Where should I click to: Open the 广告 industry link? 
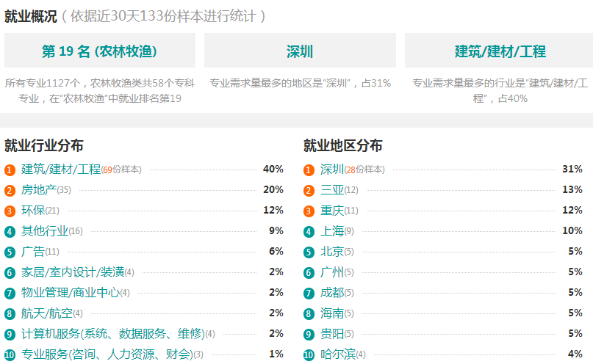(x=33, y=252)
